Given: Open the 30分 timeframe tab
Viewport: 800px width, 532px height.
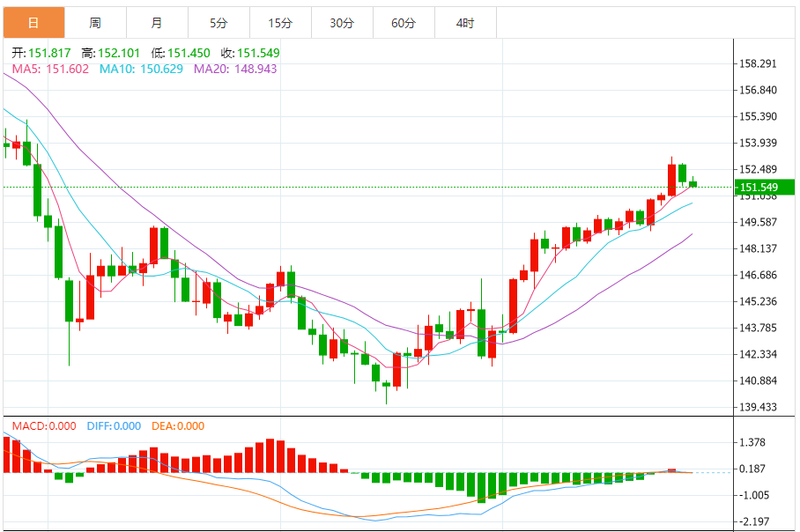Looking at the screenshot, I should point(343,22).
